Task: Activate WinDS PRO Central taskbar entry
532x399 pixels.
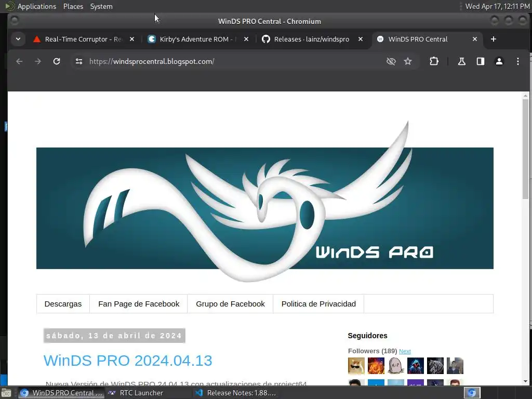Action: pos(61,393)
